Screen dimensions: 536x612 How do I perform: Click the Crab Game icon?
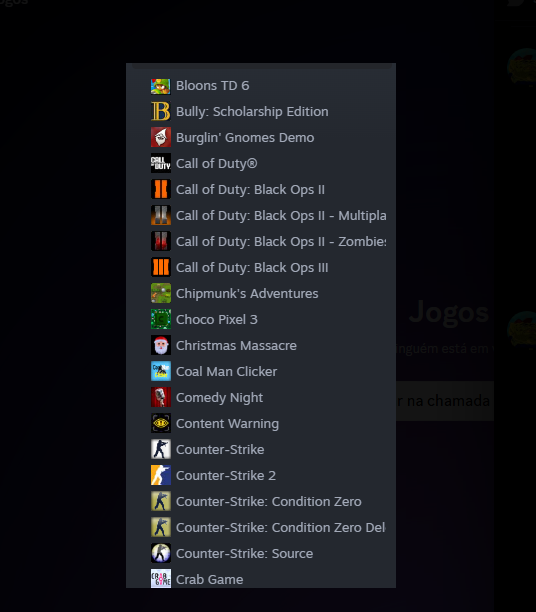click(161, 579)
